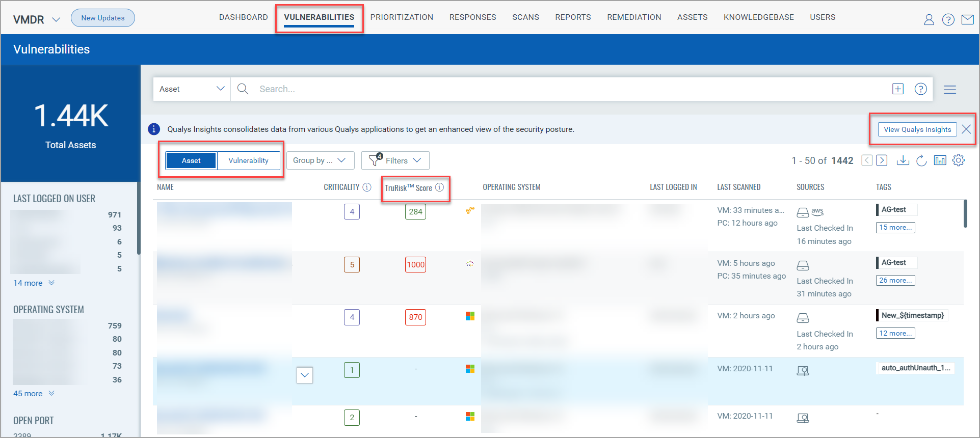Click the Windows OS icon in the 870 score row
Screen dimensions: 980x438
470,316
